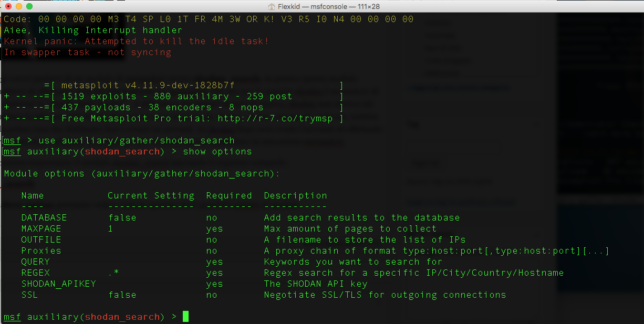Viewport: 644px width, 324px height.
Task: Click the MAXPAGE option name
Action: (41, 228)
